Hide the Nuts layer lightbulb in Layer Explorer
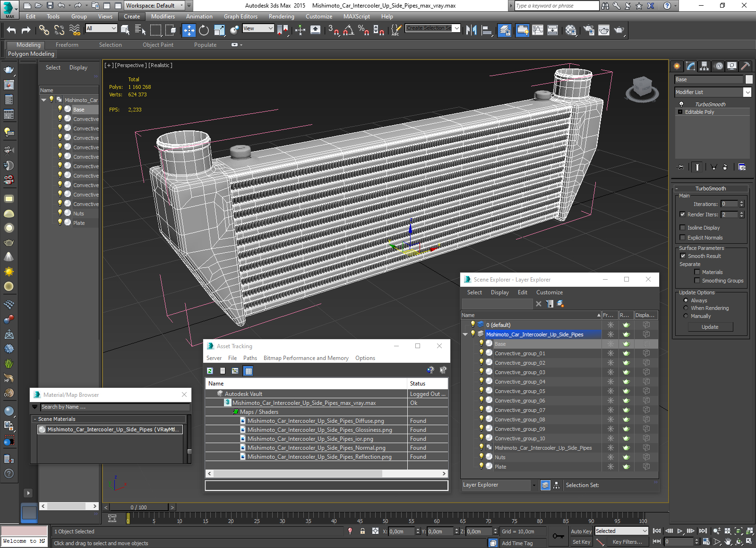 pyautogui.click(x=481, y=457)
